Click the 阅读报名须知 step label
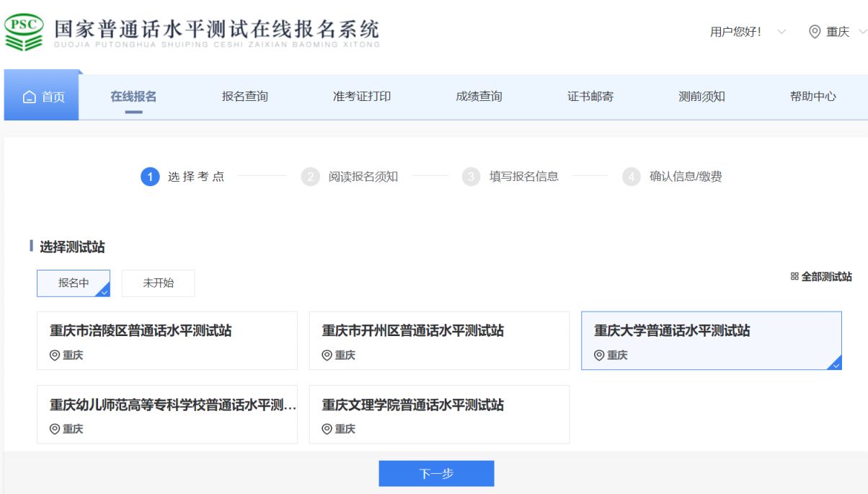This screenshot has width=868, height=494. (x=363, y=177)
